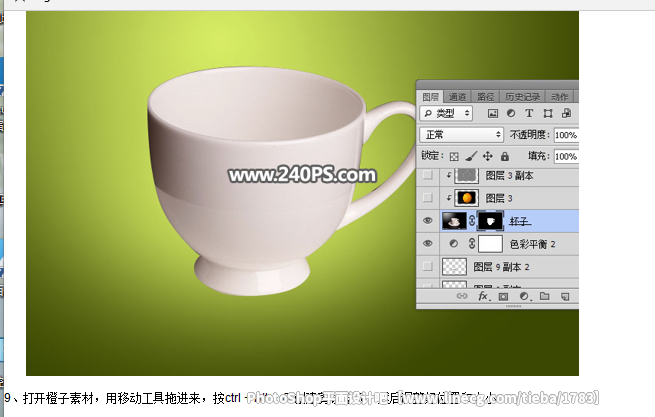
Task: Select the 图层 3 orange thumbnail
Action: pos(466,198)
